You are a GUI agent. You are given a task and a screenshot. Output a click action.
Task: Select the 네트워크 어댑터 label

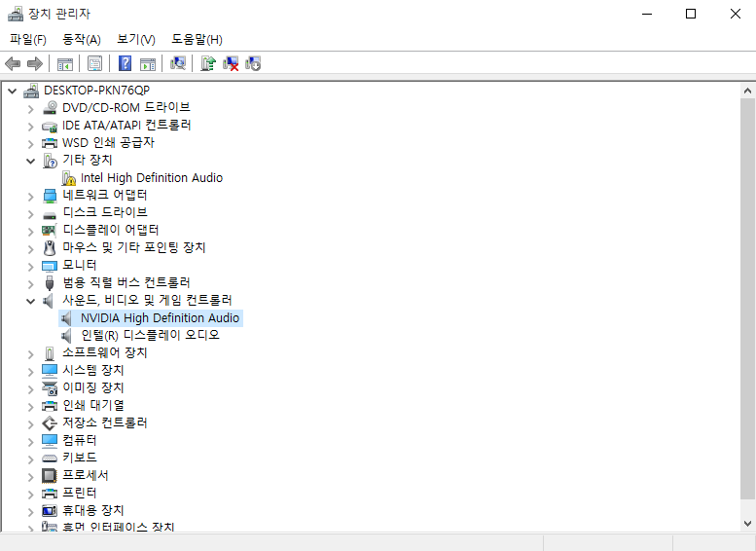click(x=105, y=196)
